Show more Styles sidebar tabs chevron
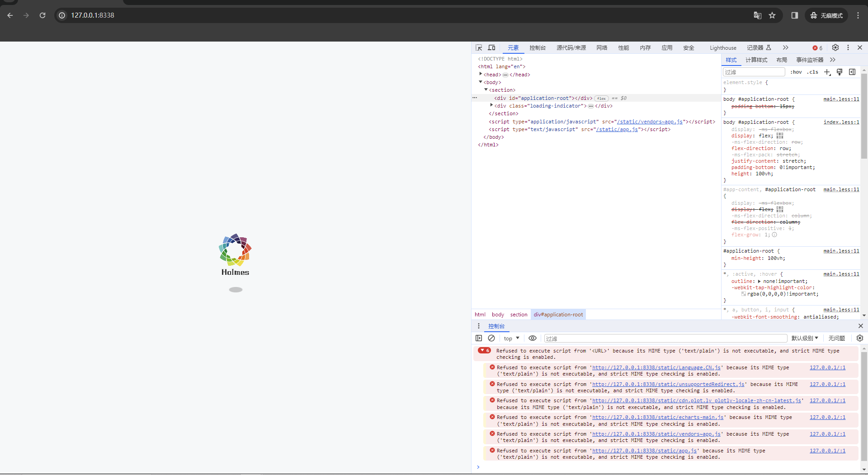Viewport: 868px width, 475px height. 833,60
